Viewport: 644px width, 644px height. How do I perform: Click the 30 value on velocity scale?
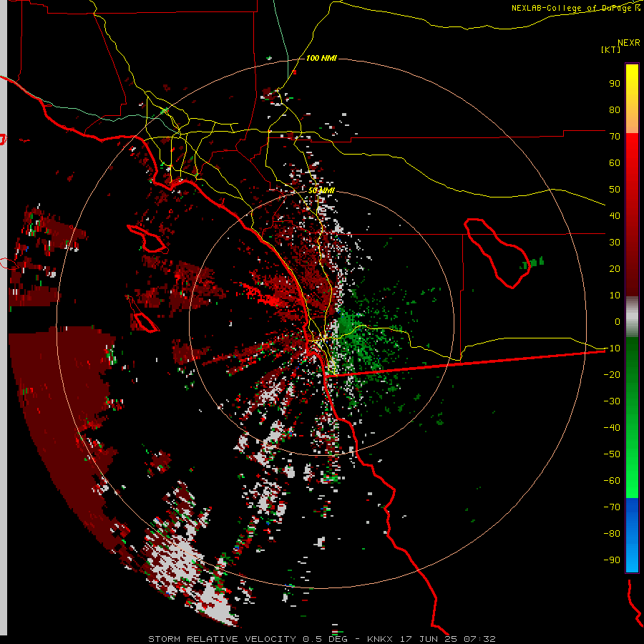tap(615, 243)
